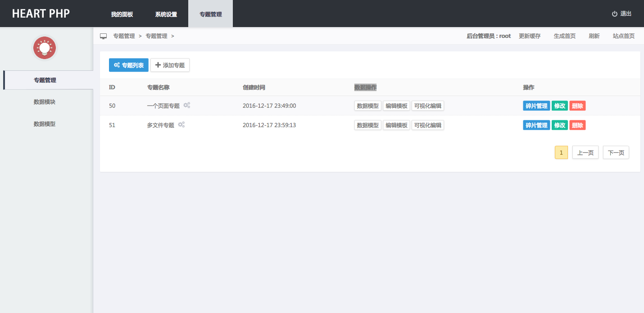The width and height of the screenshot is (644, 313).
Task: Click the date 2016-12-17 23:49:00
Action: [269, 106]
